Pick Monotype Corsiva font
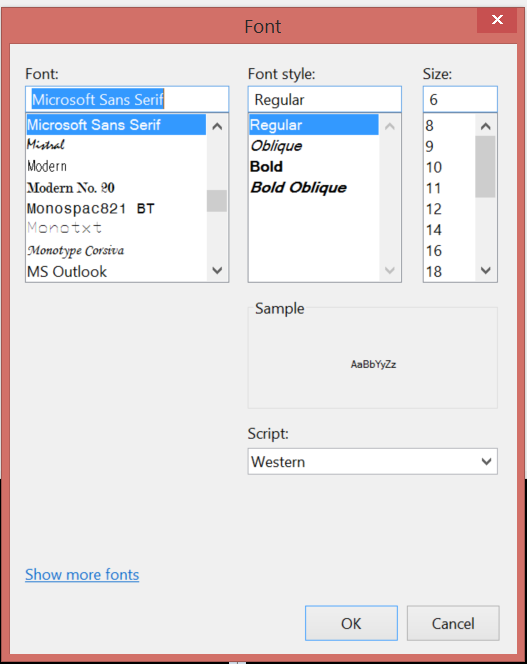 (x=116, y=250)
